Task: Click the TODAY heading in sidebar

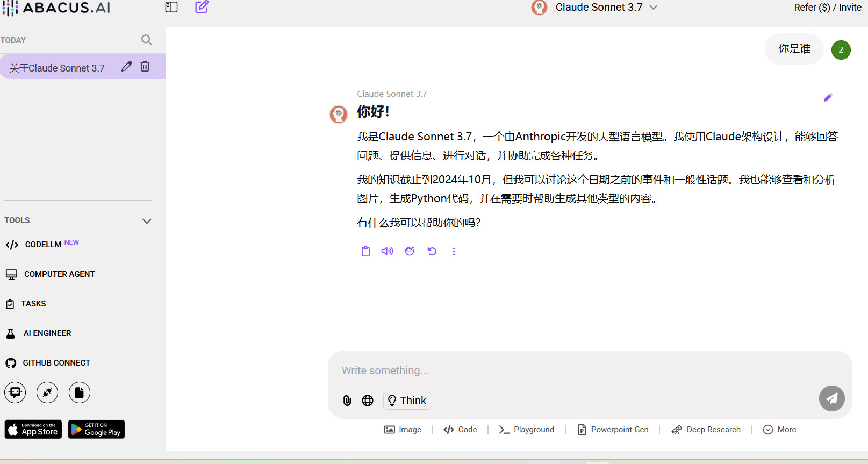Action: tap(13, 40)
